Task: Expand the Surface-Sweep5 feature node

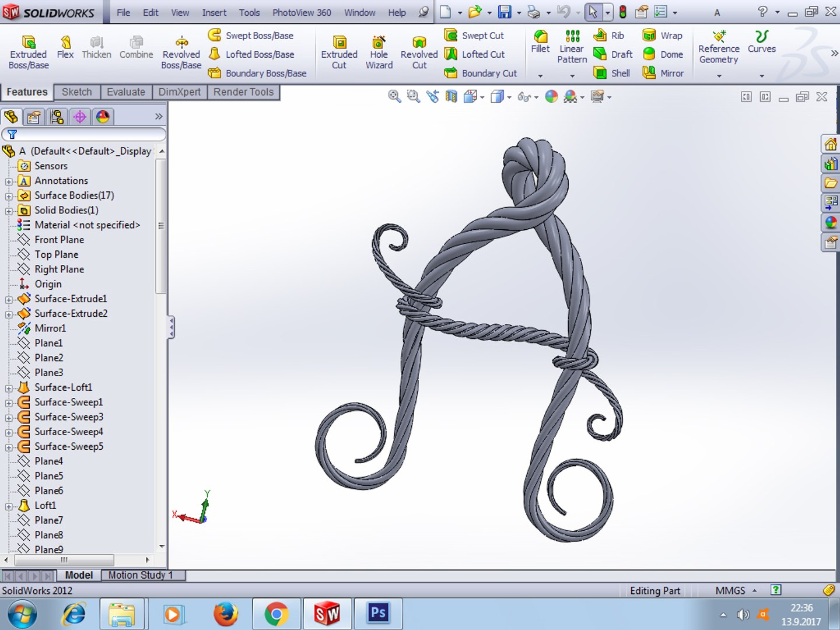Action: [x=9, y=447]
